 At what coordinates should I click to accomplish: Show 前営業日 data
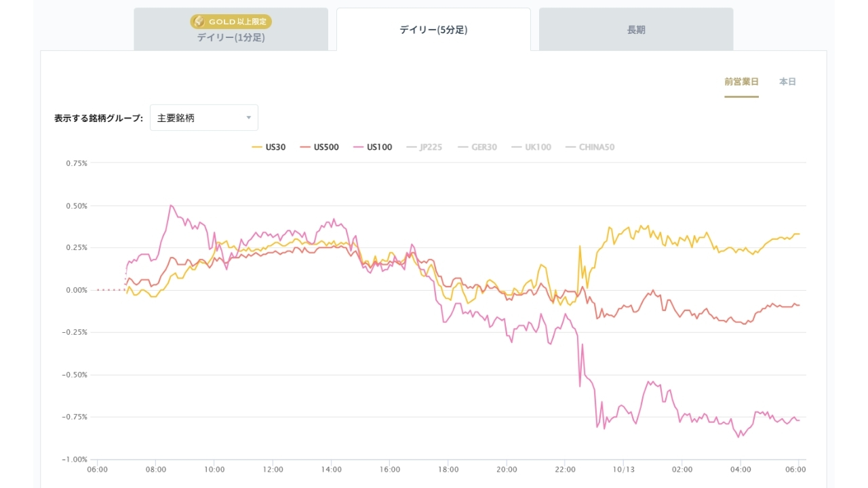click(741, 81)
